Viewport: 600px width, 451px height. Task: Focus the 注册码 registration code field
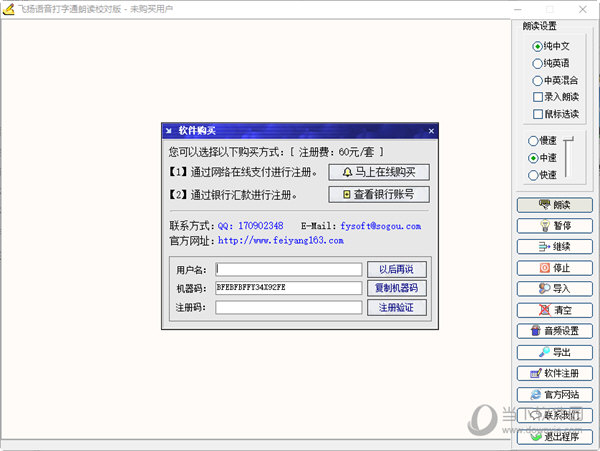point(289,308)
